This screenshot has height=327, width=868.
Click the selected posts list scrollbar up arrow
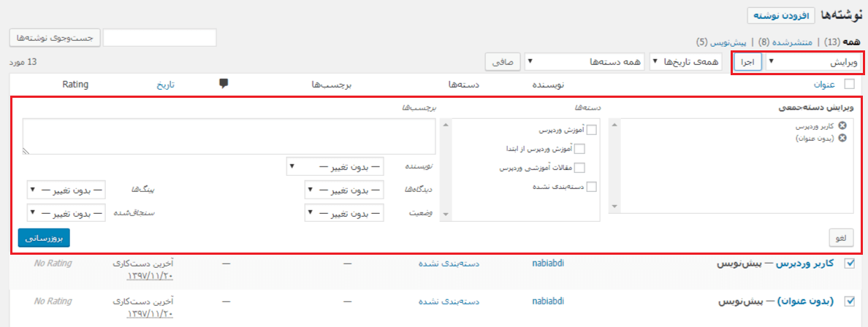(614, 124)
